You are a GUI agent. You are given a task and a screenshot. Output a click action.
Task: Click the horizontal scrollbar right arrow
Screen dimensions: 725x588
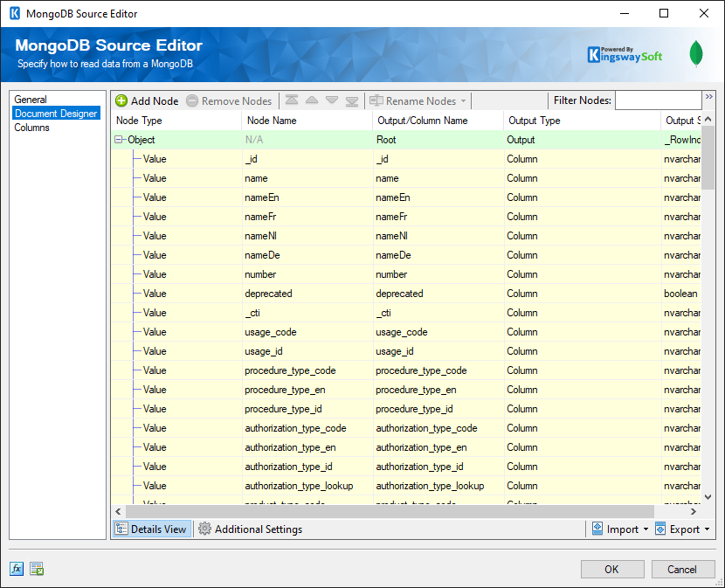coord(693,511)
